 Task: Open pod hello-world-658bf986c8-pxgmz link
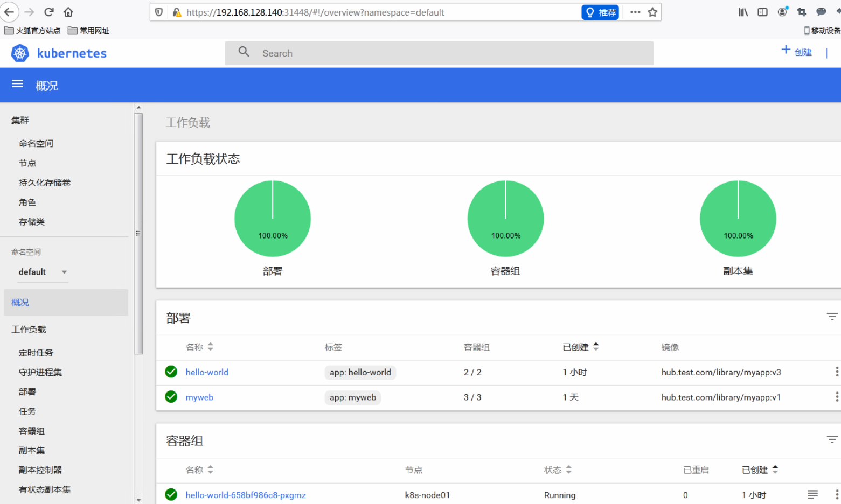246,495
